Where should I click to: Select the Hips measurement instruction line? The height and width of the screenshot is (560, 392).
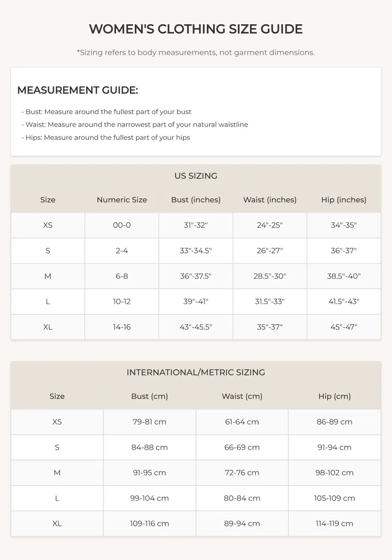(x=105, y=137)
